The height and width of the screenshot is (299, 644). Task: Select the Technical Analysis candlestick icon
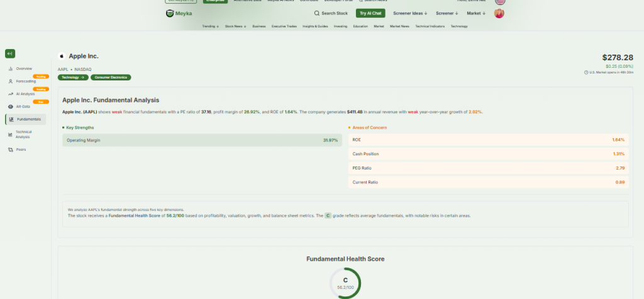point(10,134)
